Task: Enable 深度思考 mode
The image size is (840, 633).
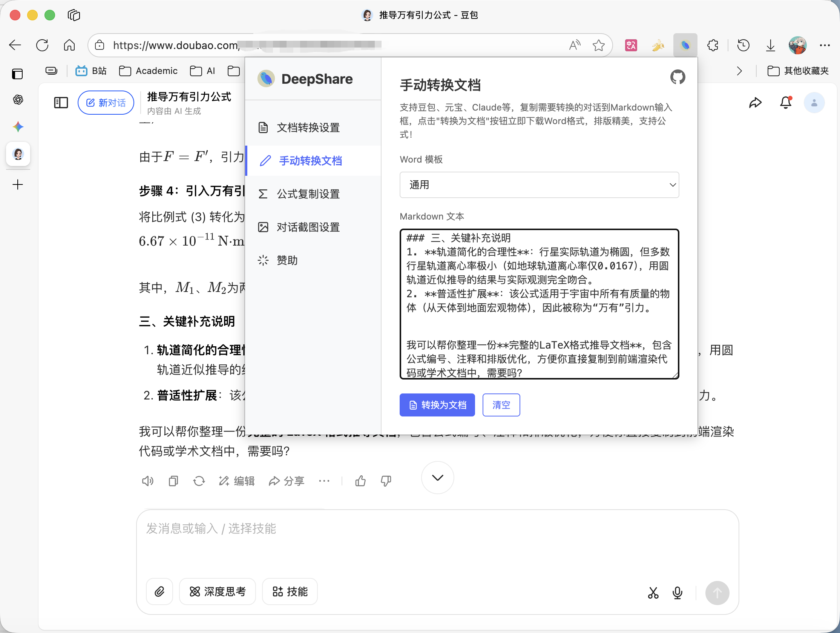Action: (217, 592)
